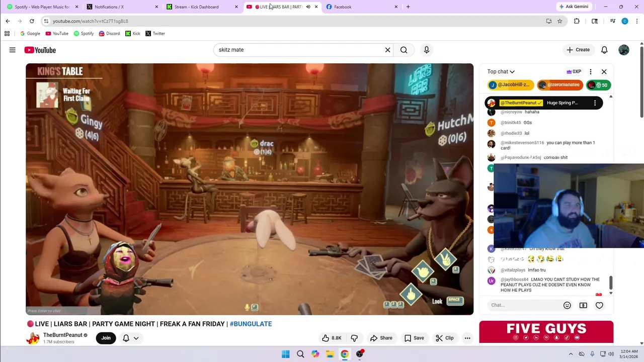The image size is (644, 362).
Task: Reload the page in Chrome
Action: click(32, 21)
